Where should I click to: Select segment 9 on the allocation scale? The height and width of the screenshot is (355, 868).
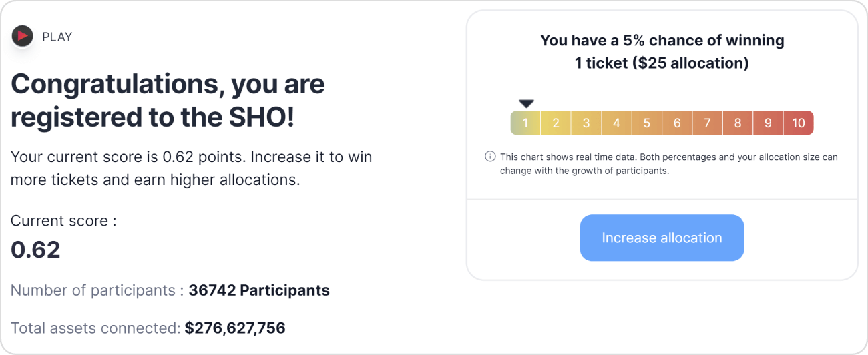(x=768, y=123)
